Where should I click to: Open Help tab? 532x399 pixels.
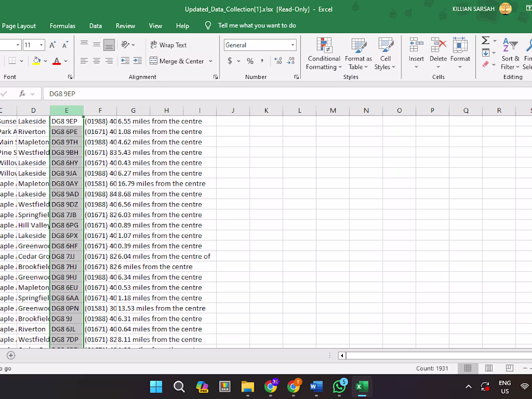pyautogui.click(x=182, y=26)
